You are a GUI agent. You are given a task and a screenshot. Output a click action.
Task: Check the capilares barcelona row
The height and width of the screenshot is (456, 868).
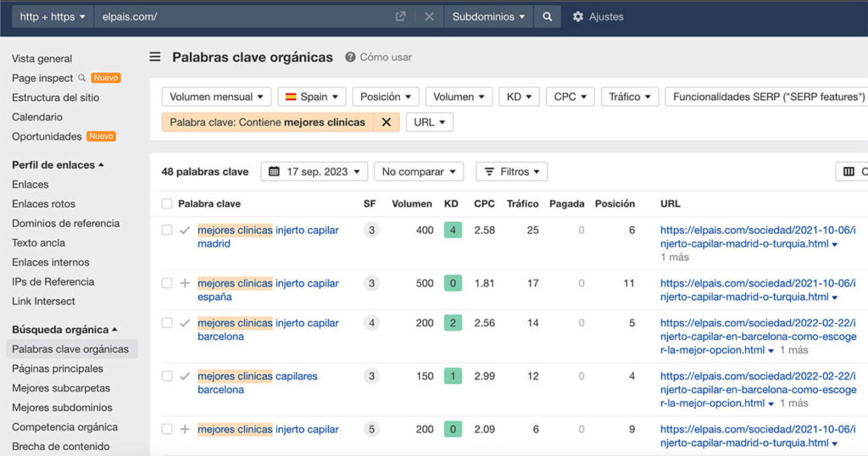(x=167, y=376)
